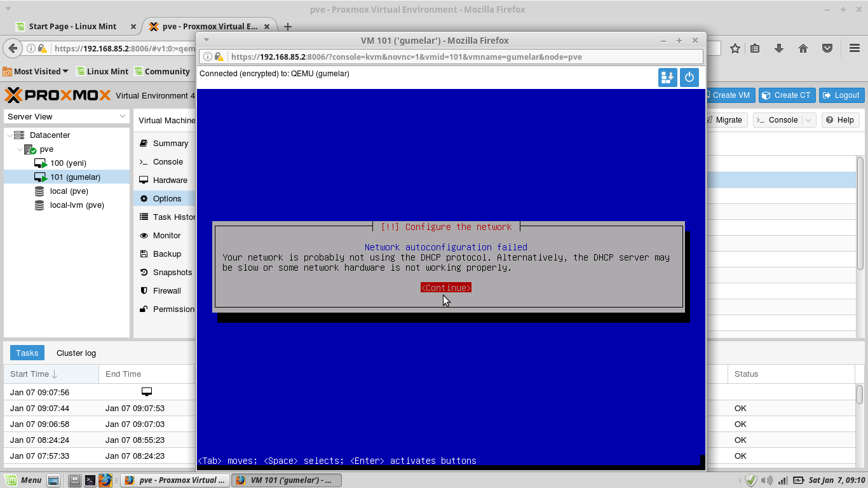Viewport: 868px width, 488px height.
Task: Open the Summary panel icon
Action: [144, 144]
